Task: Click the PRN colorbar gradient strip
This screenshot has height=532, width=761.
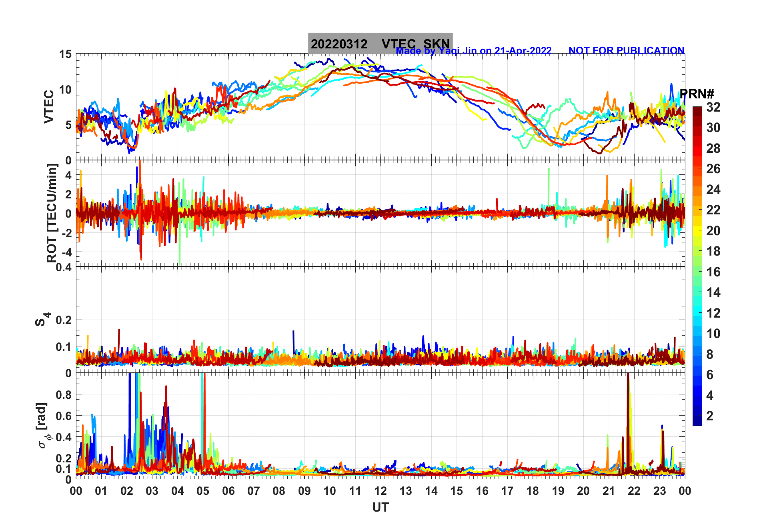Action: [x=697, y=266]
